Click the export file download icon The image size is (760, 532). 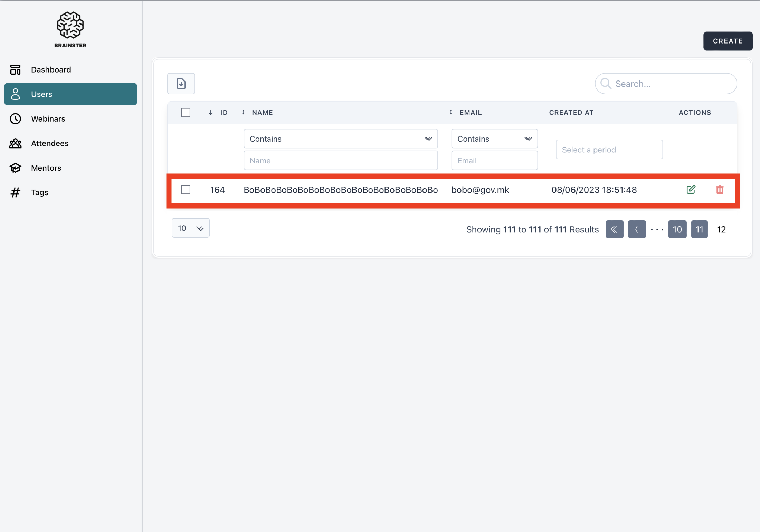[181, 84]
